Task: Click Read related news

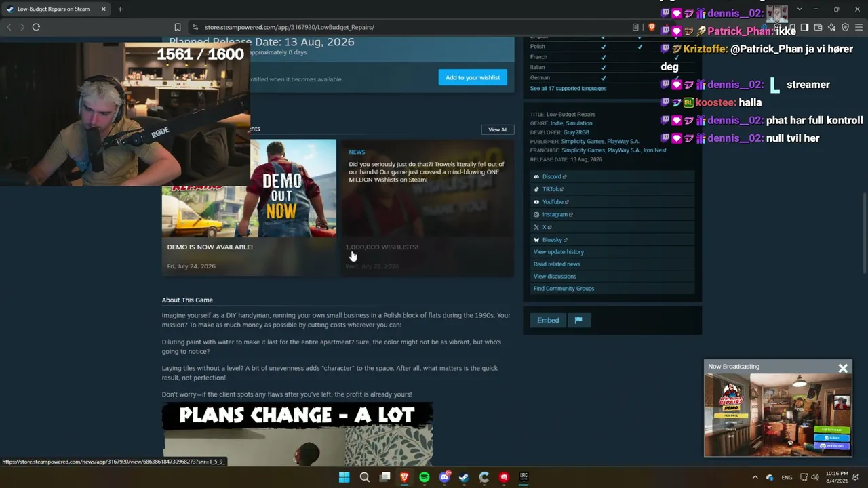Action: [x=557, y=264]
